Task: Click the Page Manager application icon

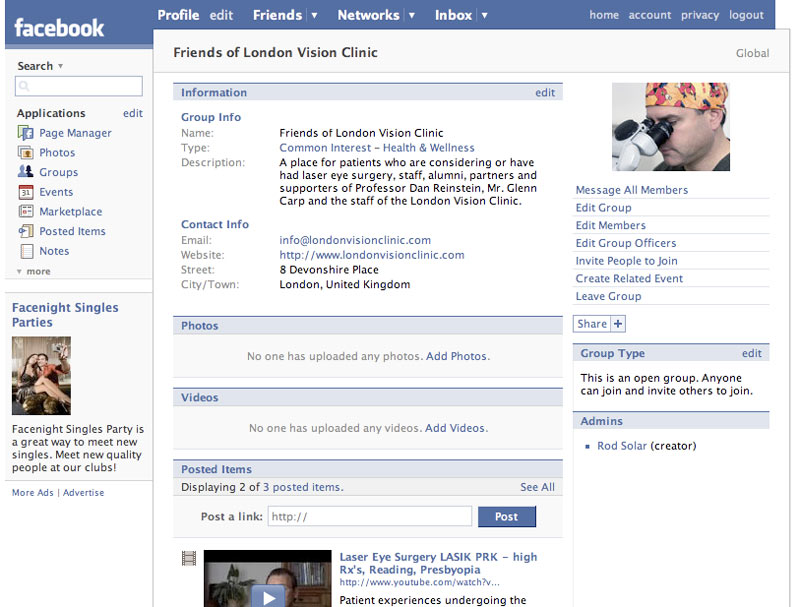Action: [x=26, y=133]
